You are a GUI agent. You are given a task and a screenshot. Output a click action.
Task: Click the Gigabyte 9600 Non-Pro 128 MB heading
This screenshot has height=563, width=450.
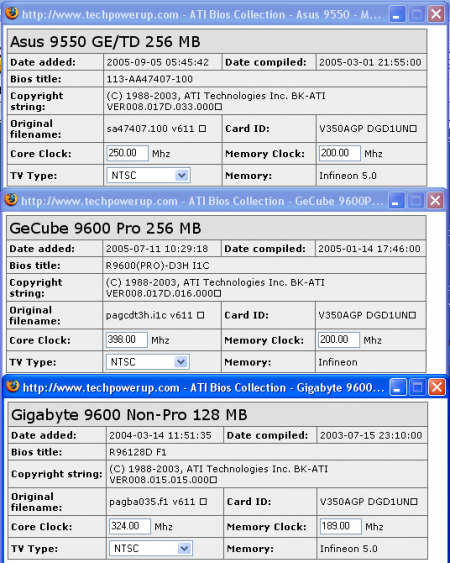pos(129,415)
